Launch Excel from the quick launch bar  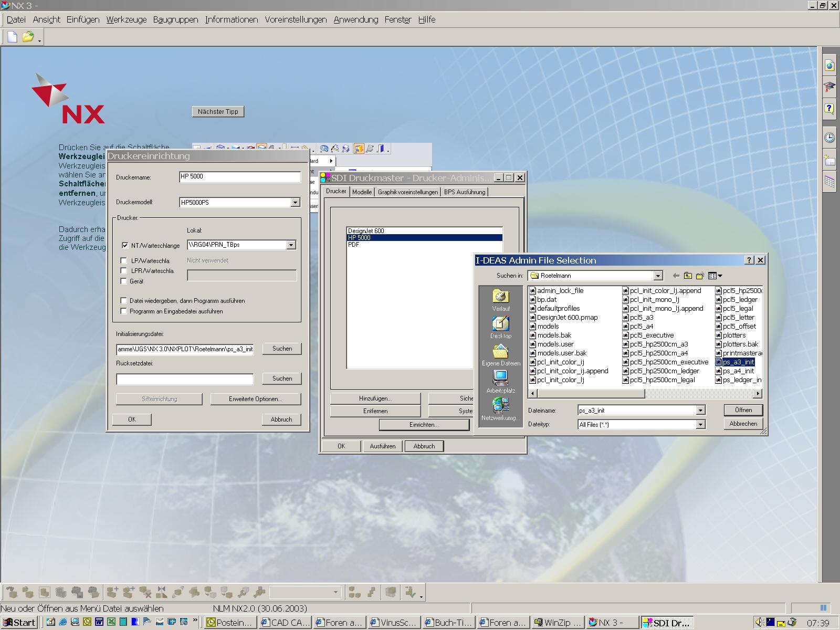pyautogui.click(x=111, y=623)
